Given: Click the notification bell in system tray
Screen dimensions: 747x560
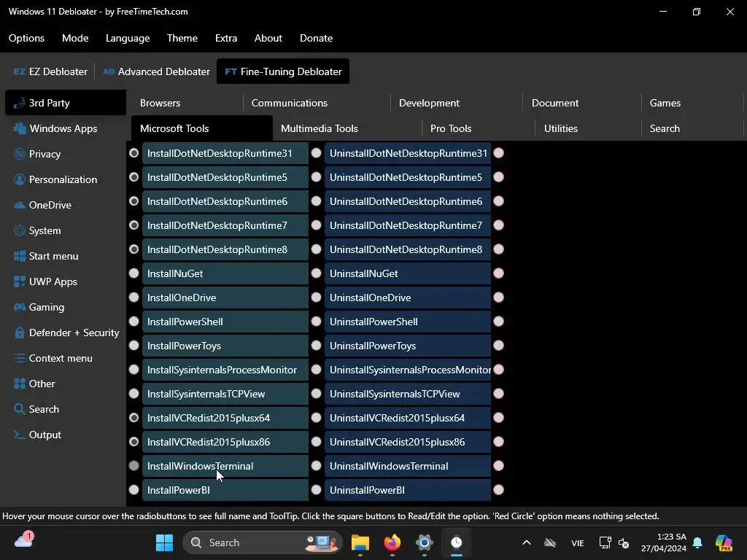Looking at the screenshot, I should pos(697,542).
